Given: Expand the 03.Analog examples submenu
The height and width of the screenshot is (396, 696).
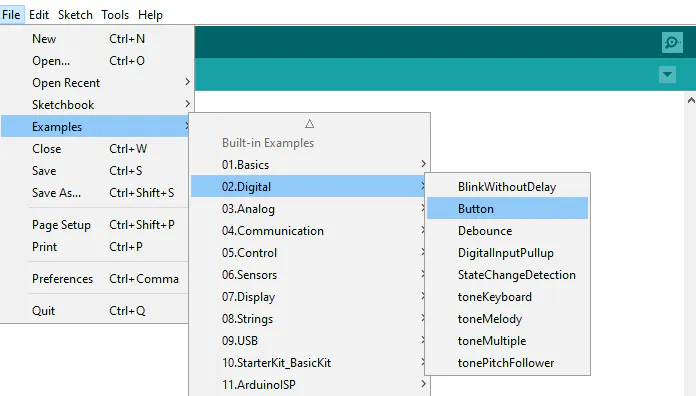Looking at the screenshot, I should (308, 209).
